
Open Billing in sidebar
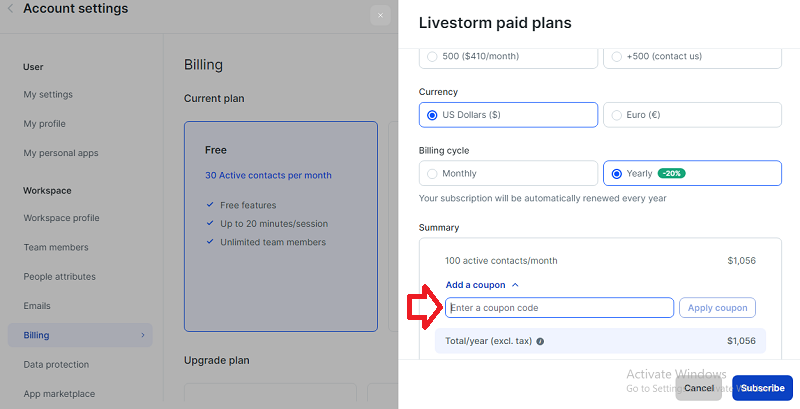tap(80, 335)
